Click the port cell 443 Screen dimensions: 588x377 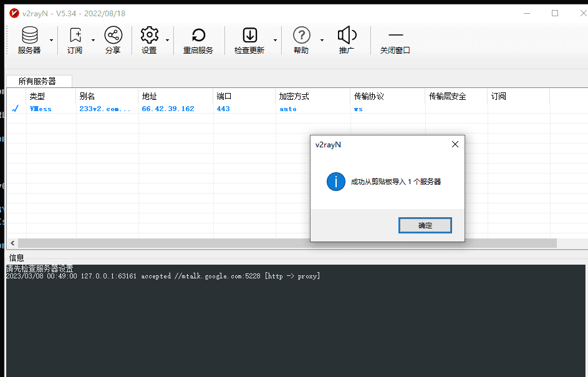[223, 109]
